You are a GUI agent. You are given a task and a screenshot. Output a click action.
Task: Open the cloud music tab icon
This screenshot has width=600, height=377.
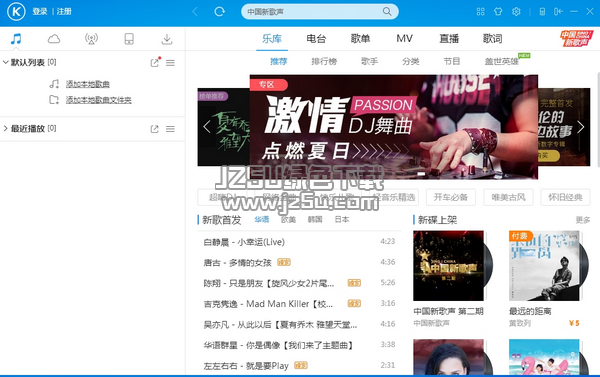click(x=54, y=39)
